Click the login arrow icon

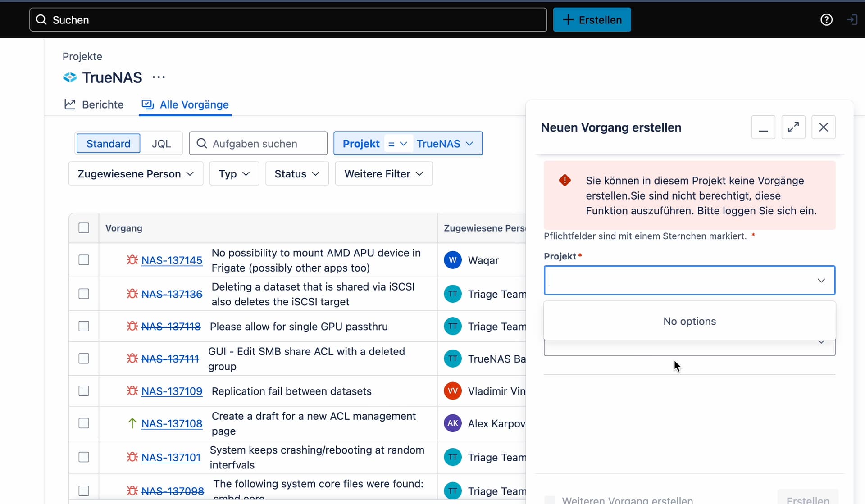pos(851,20)
